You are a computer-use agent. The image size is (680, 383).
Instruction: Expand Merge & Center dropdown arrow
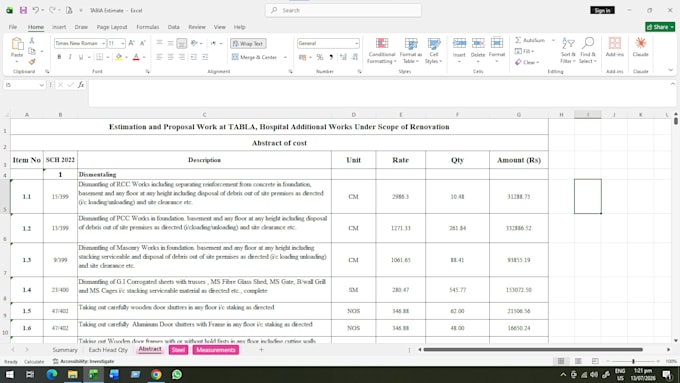coord(285,57)
